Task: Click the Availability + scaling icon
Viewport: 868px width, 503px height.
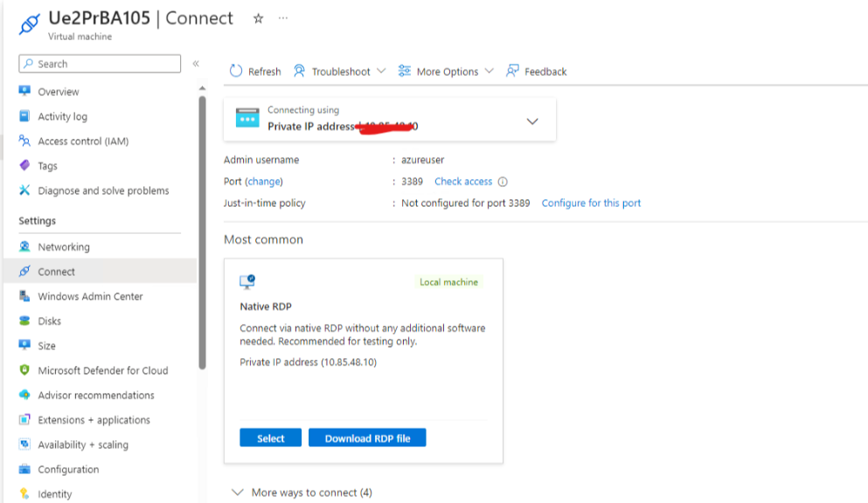Action: (x=24, y=444)
